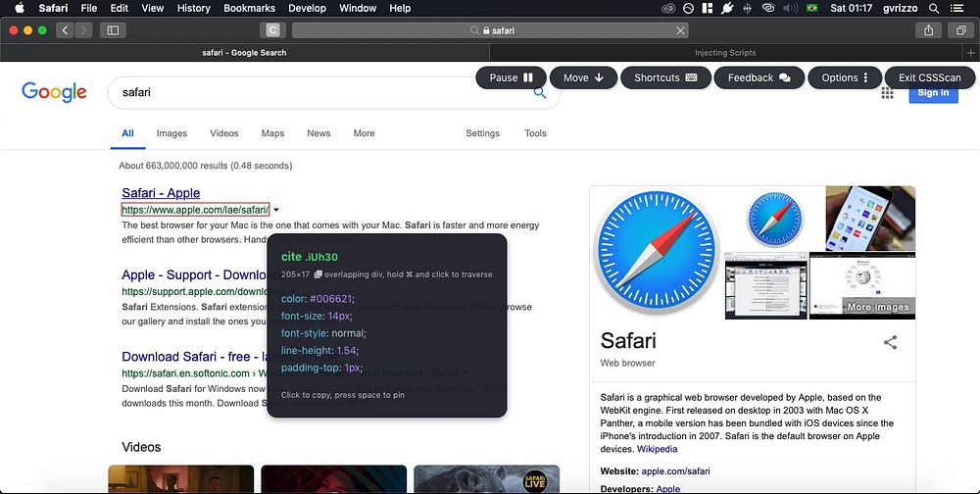The width and height of the screenshot is (980, 494).
Task: Click the Share toolbar button
Action: coord(929,30)
